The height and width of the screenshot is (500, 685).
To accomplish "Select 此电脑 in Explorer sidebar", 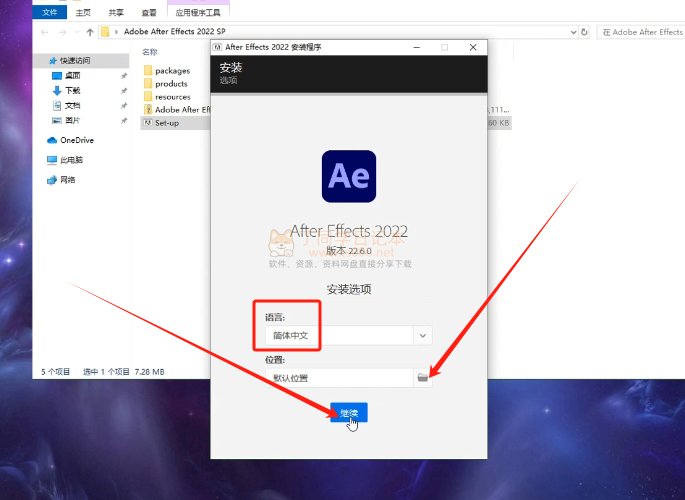I will pos(72,160).
